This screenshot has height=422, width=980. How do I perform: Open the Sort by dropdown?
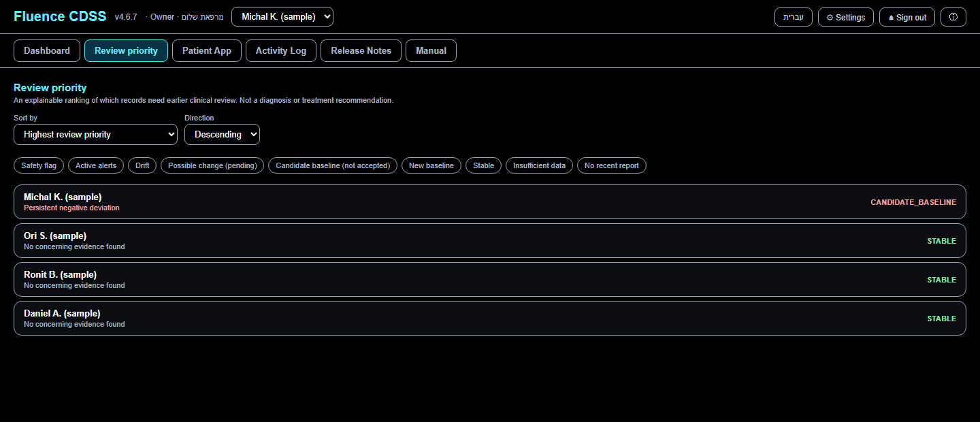pos(95,134)
